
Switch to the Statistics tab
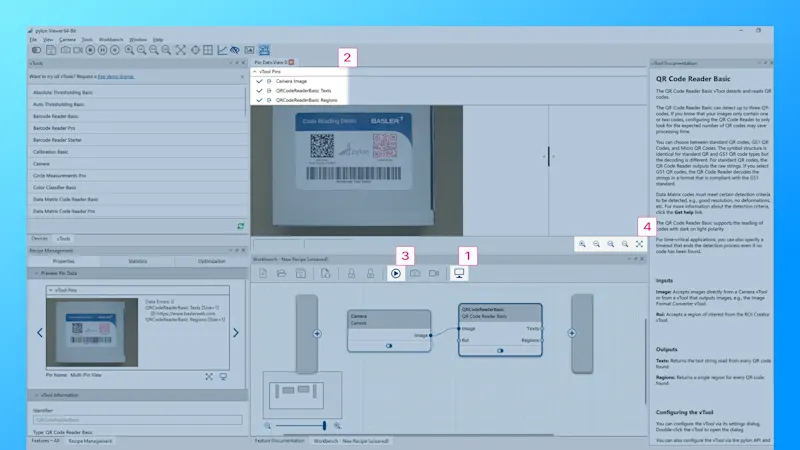pyautogui.click(x=138, y=261)
